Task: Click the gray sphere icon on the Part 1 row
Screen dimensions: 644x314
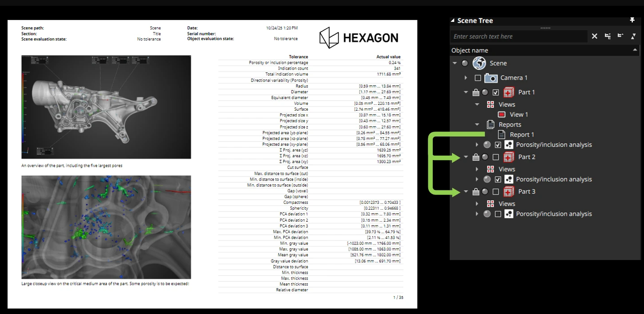Action: [485, 92]
